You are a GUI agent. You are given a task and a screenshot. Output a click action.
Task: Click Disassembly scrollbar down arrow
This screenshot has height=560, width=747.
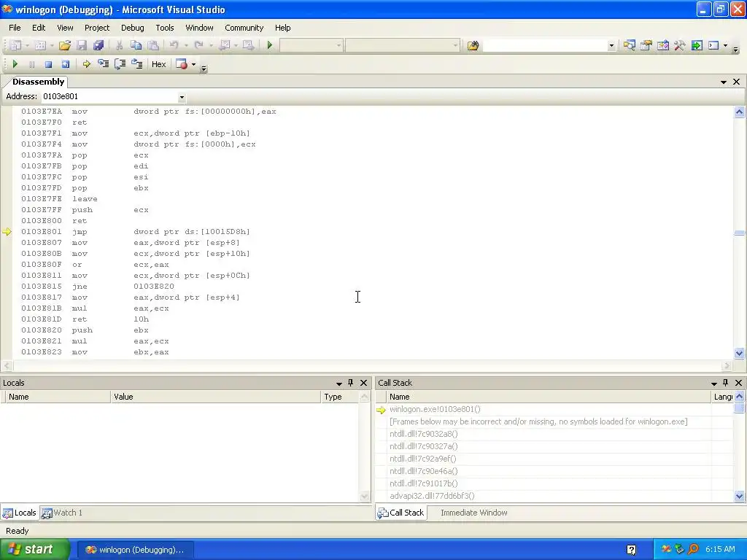[x=740, y=354]
